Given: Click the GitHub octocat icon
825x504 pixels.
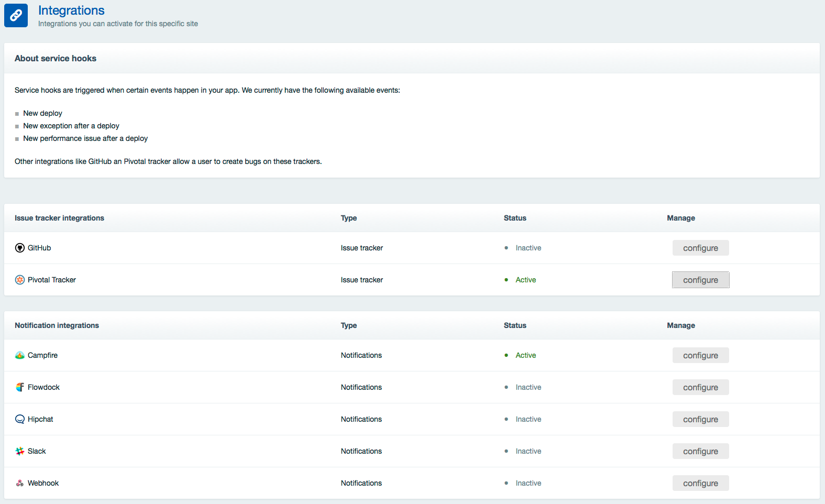Looking at the screenshot, I should click(20, 248).
